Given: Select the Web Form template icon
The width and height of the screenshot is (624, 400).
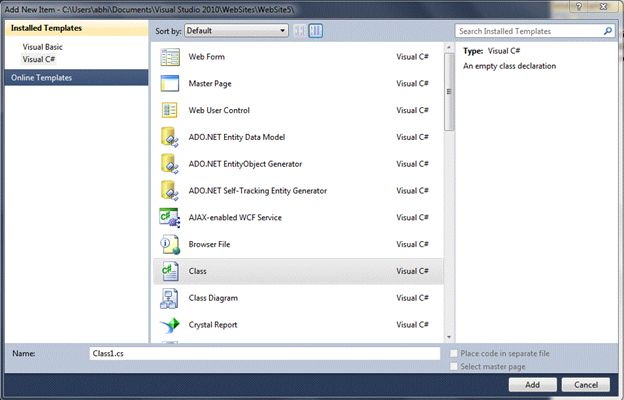Looking at the screenshot, I should [170, 57].
